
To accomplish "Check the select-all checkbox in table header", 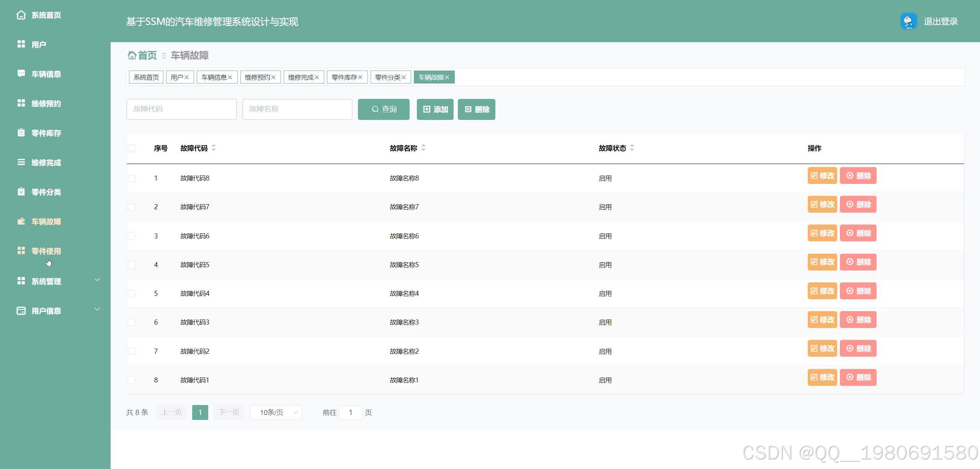I will 132,148.
